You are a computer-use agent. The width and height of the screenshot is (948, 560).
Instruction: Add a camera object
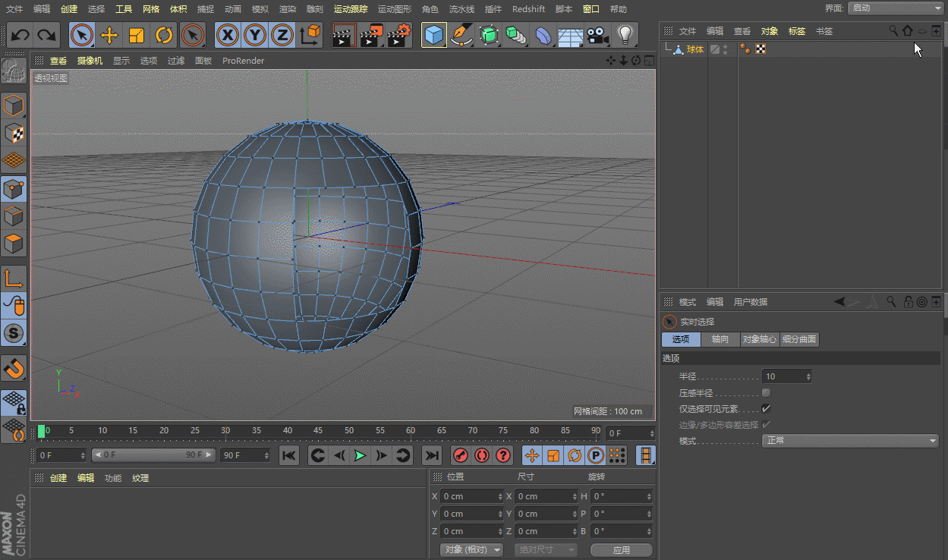point(598,36)
